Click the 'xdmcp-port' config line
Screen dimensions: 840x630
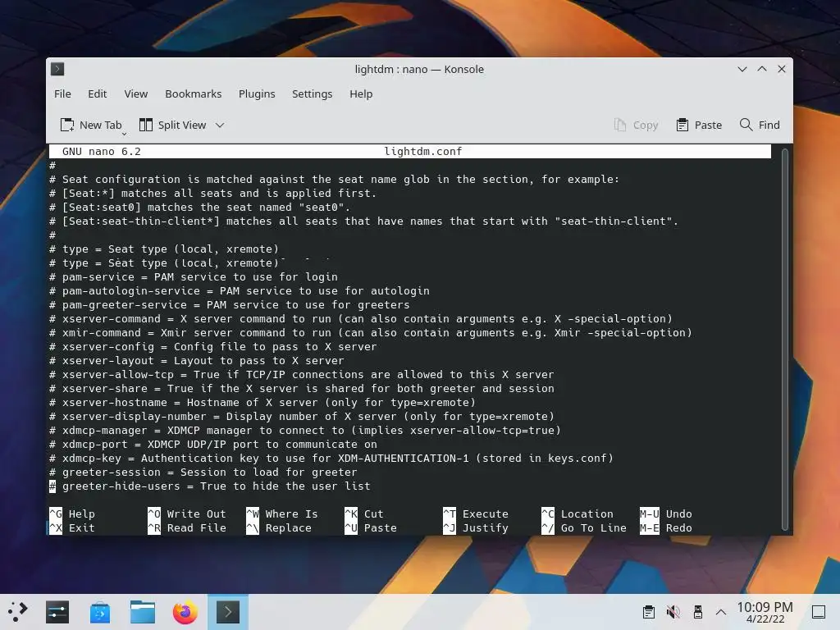coord(213,444)
